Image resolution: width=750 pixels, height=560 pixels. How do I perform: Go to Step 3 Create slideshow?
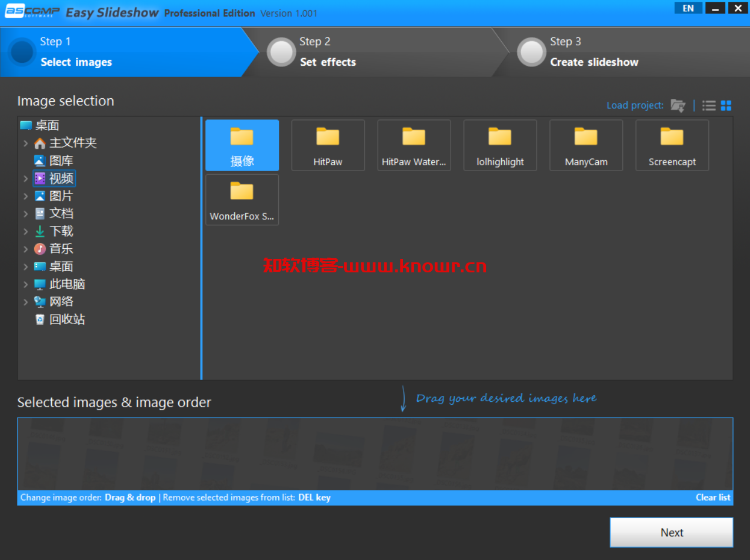pyautogui.click(x=621, y=52)
